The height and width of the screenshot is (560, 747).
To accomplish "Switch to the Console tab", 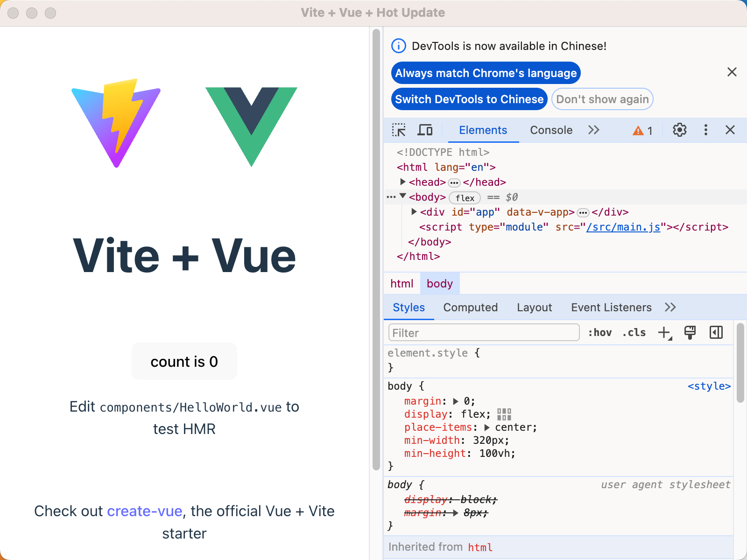I will 551,130.
